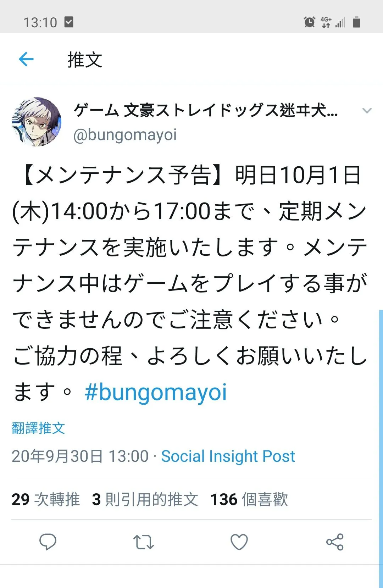
Task: View the 3 則引用的推文 quote tweets
Action: [x=145, y=499]
